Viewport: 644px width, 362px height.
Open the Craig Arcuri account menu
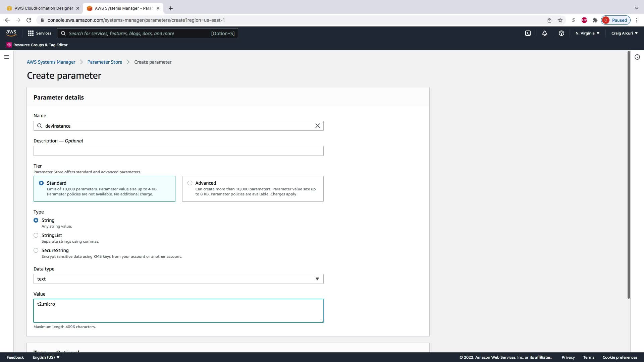pyautogui.click(x=624, y=33)
